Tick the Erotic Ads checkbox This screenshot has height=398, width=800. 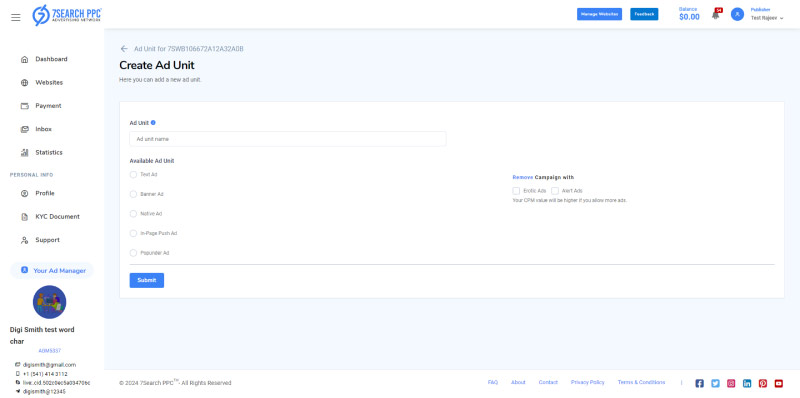tap(516, 190)
